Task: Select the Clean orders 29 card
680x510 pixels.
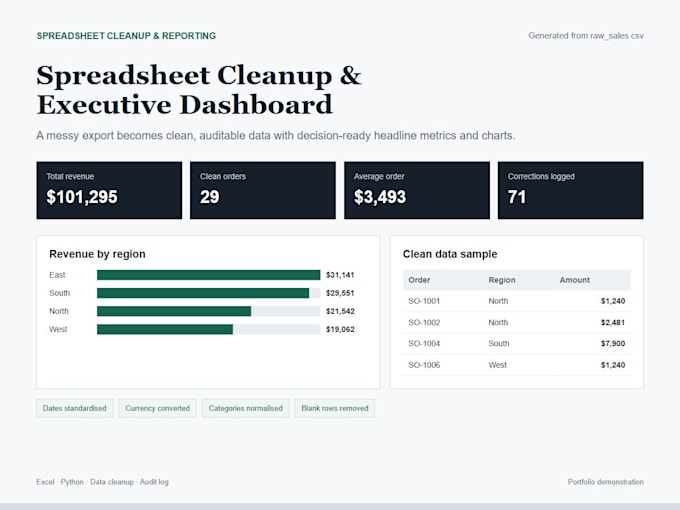Action: click(x=263, y=190)
